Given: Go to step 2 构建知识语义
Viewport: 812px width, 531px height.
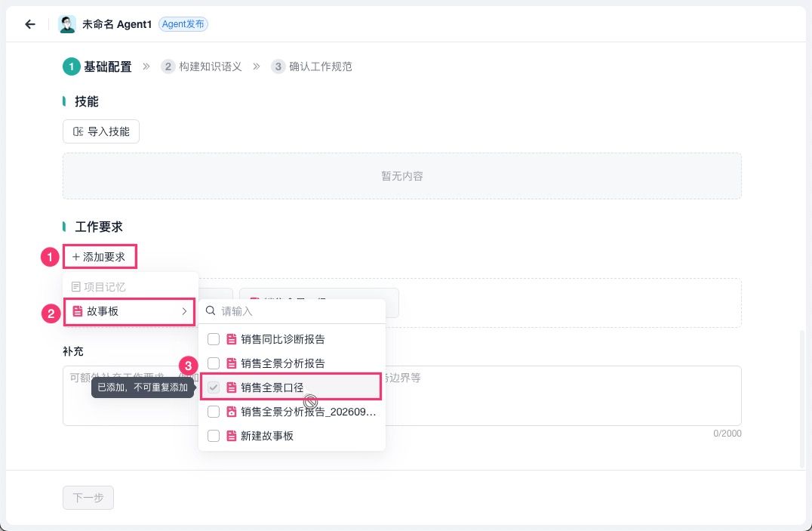Looking at the screenshot, I should coord(201,66).
